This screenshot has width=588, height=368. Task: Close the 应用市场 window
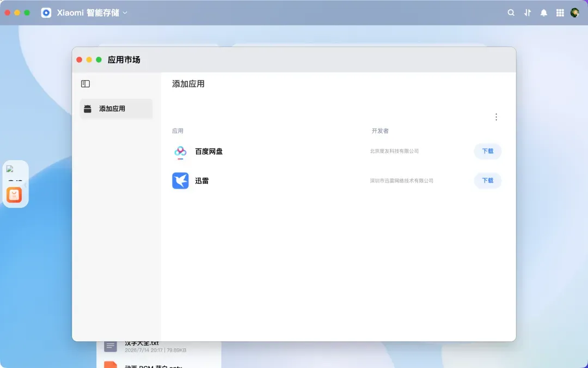79,60
